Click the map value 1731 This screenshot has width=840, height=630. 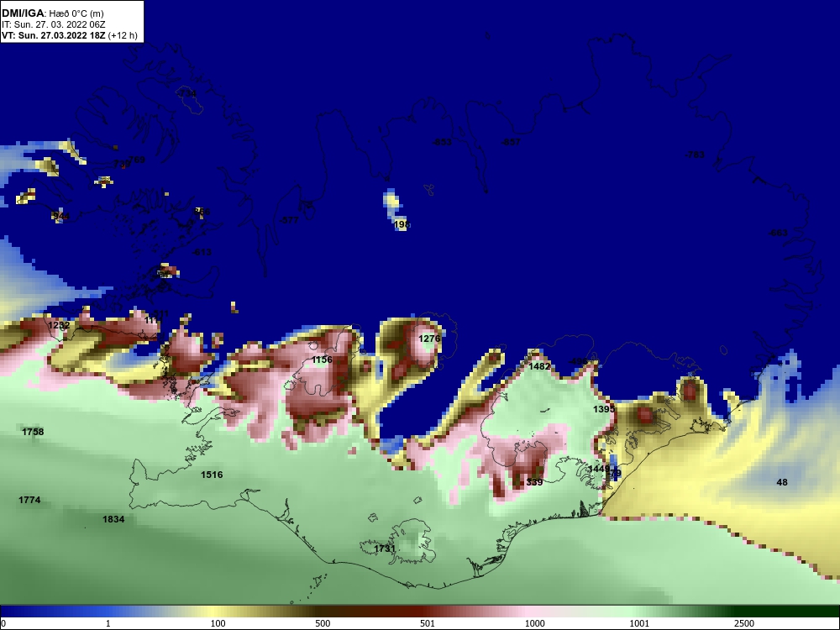(385, 549)
